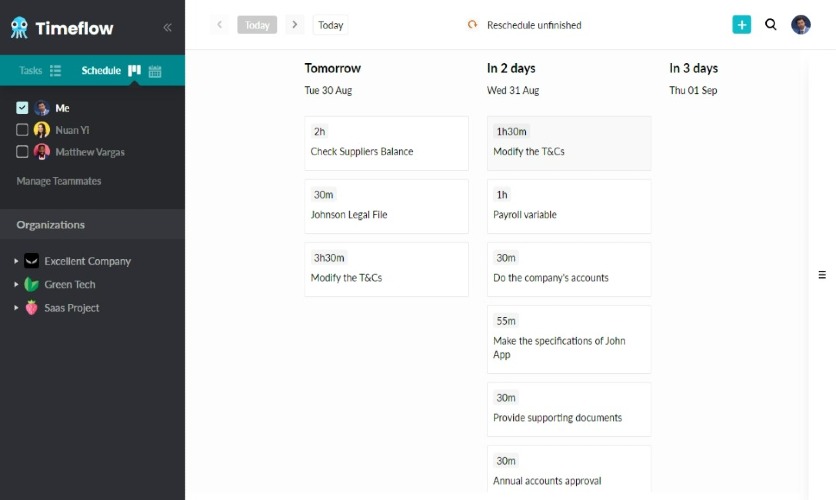Click Thu 01 Sep date label

click(693, 90)
